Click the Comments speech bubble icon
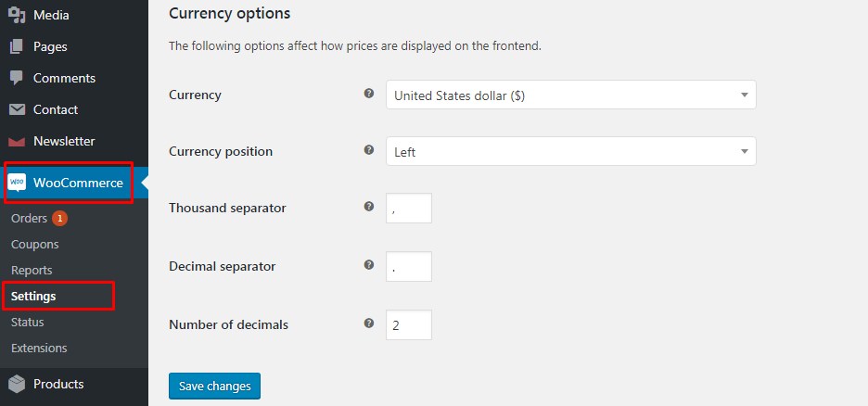This screenshot has width=868, height=406. point(17,78)
